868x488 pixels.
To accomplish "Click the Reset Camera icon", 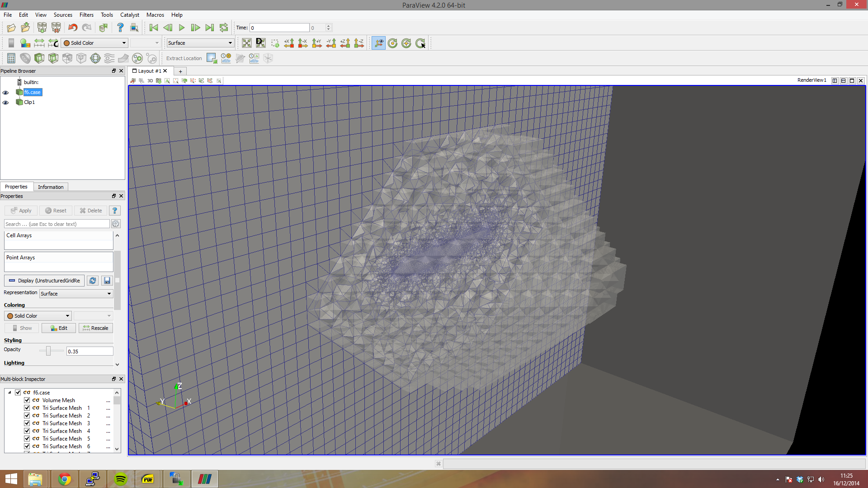I will (x=246, y=43).
